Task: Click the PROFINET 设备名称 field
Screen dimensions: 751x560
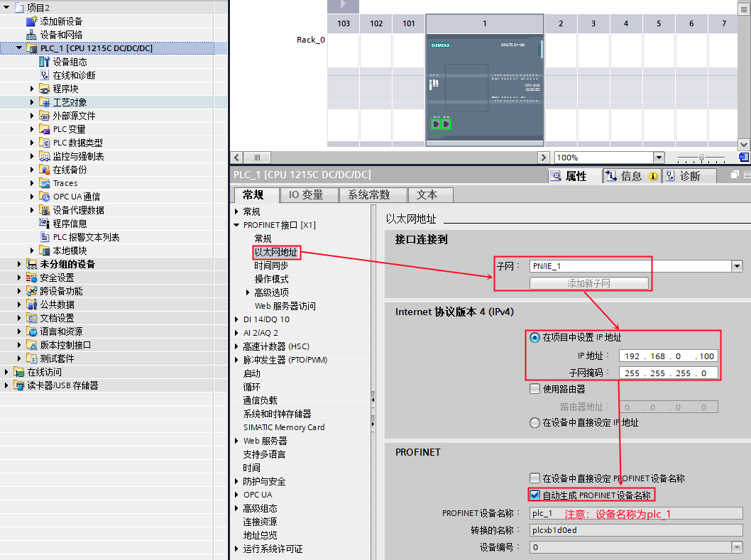Action: 636,513
